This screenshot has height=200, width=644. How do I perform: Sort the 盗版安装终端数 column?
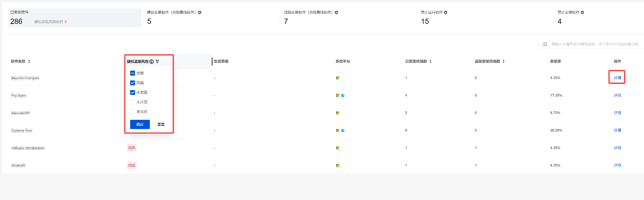[x=503, y=61]
